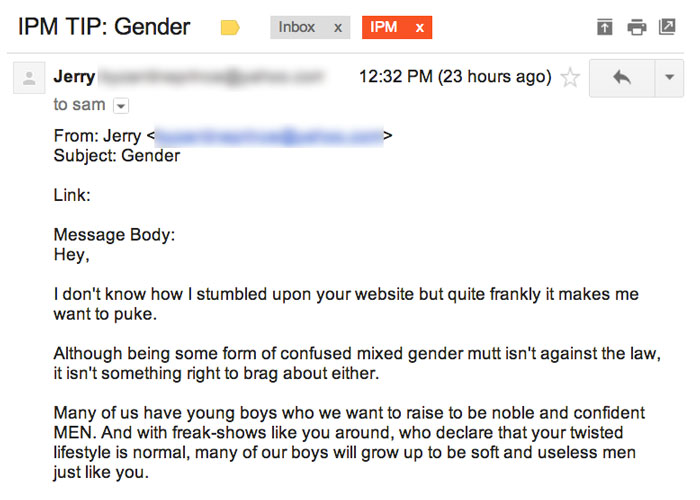The image size is (700, 500).
Task: Click the 'Subject: Gender' line
Action: pos(117,156)
